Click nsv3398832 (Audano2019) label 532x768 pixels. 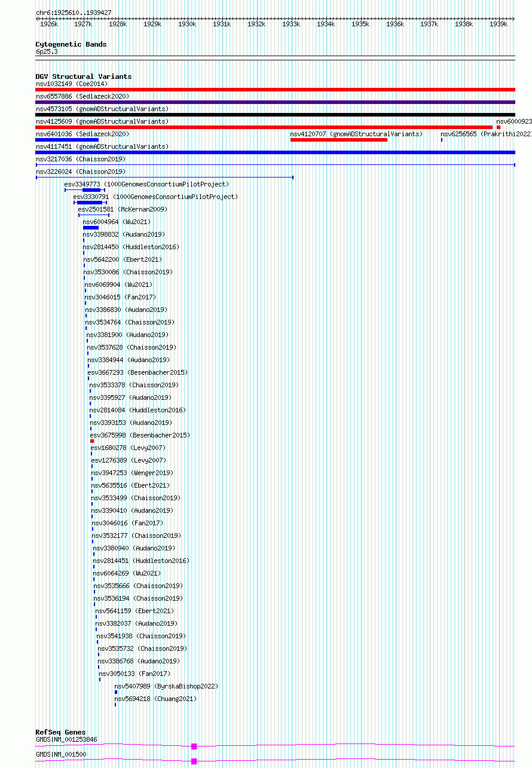click(124, 234)
